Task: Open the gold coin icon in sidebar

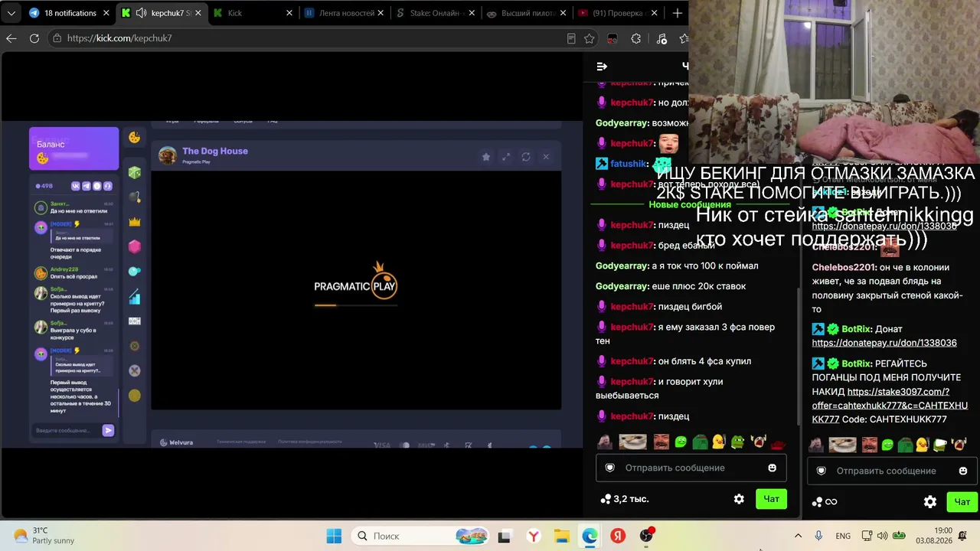Action: point(135,395)
